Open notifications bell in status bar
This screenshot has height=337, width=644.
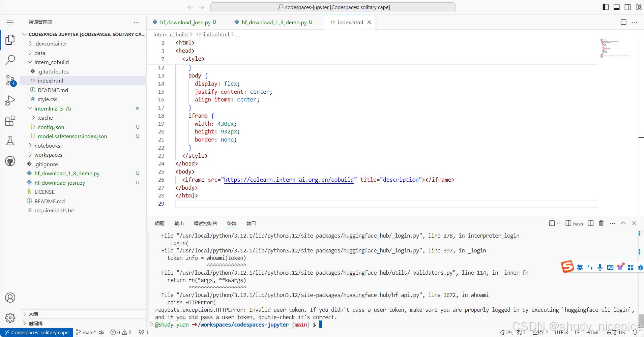coord(635,333)
